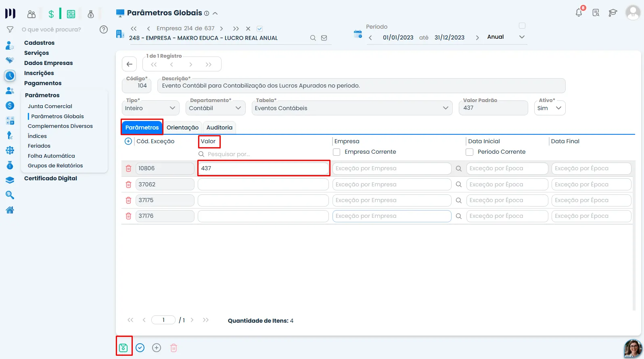
Task: Switch to the Orientação tab
Action: (x=182, y=127)
